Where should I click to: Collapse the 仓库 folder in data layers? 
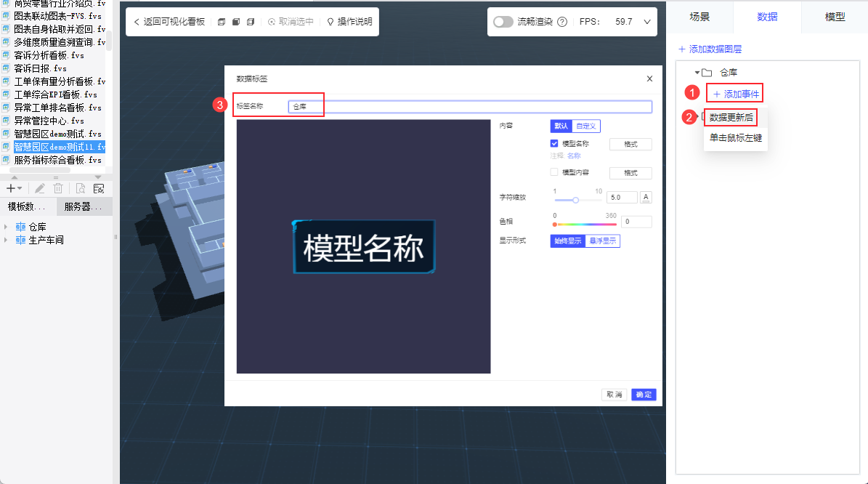click(697, 73)
